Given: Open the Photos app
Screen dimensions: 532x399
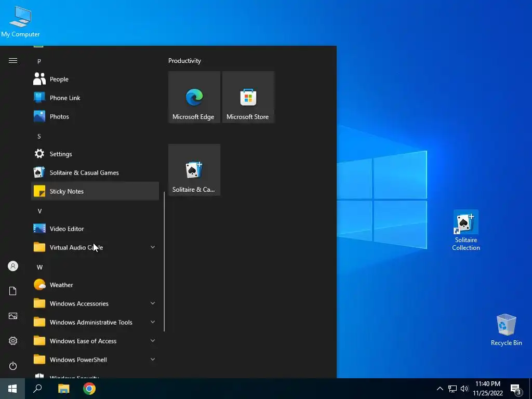Looking at the screenshot, I should pos(95,116).
